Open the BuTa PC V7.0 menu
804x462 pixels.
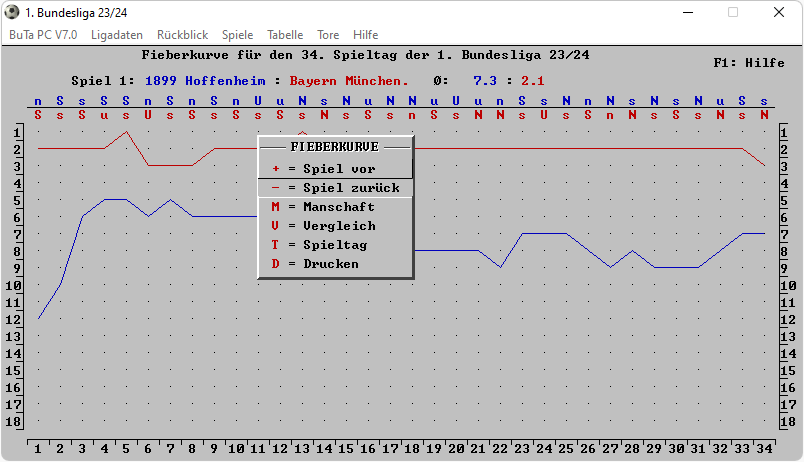43,34
